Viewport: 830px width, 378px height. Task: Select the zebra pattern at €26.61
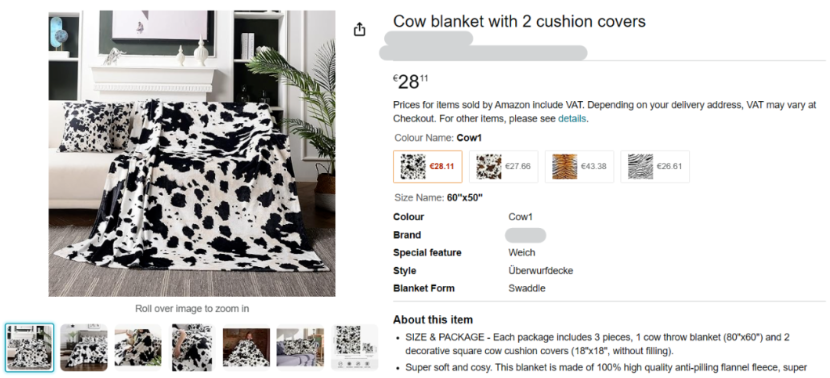tap(655, 166)
